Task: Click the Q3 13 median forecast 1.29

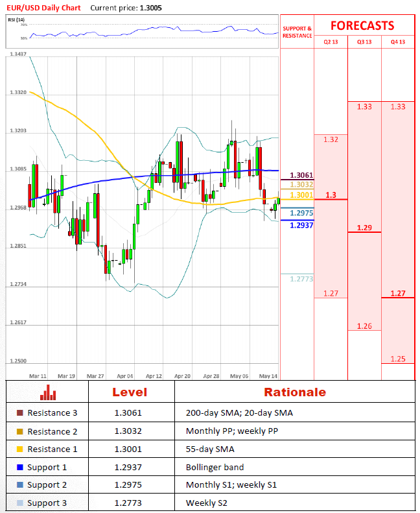Action: tap(364, 228)
